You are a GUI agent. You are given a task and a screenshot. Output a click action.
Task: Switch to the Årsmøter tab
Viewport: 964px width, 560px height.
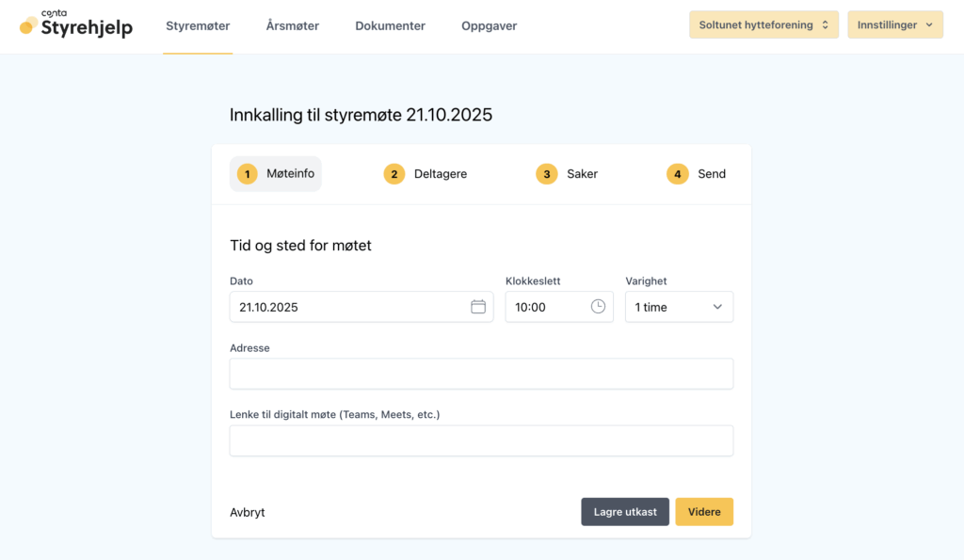click(x=293, y=26)
